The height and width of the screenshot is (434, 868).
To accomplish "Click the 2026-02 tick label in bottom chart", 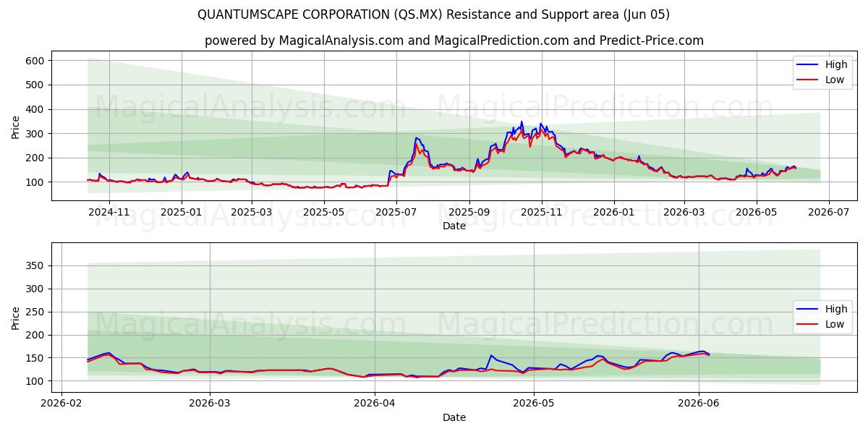I will (x=61, y=404).
